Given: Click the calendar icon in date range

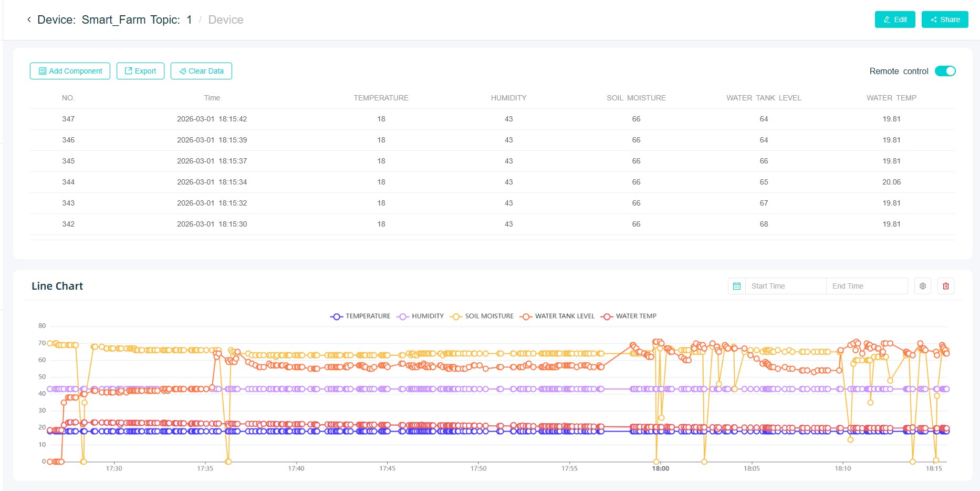Looking at the screenshot, I should (x=736, y=286).
